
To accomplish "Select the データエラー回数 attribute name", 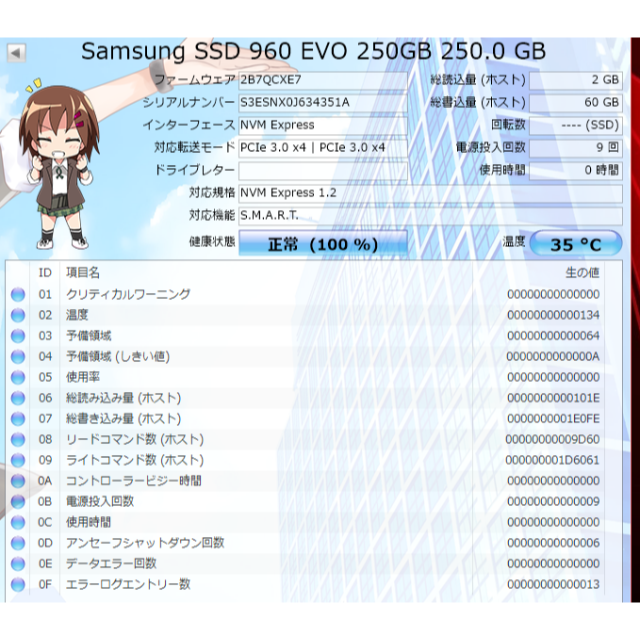I will (x=111, y=564).
